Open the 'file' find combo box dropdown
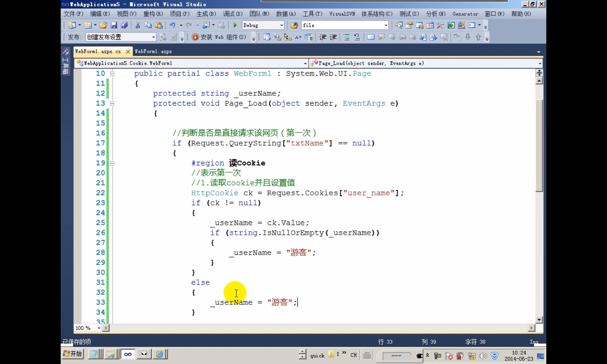The height and width of the screenshot is (364, 607). tap(386, 25)
